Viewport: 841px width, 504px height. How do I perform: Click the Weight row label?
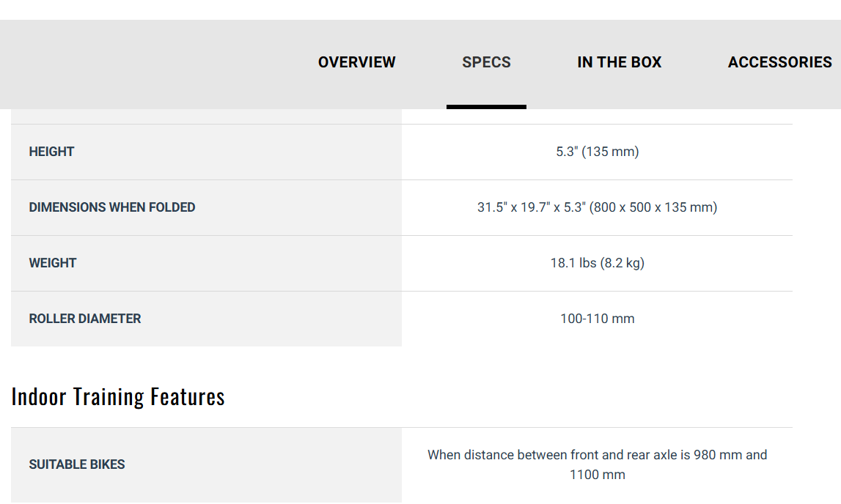pyautogui.click(x=53, y=263)
